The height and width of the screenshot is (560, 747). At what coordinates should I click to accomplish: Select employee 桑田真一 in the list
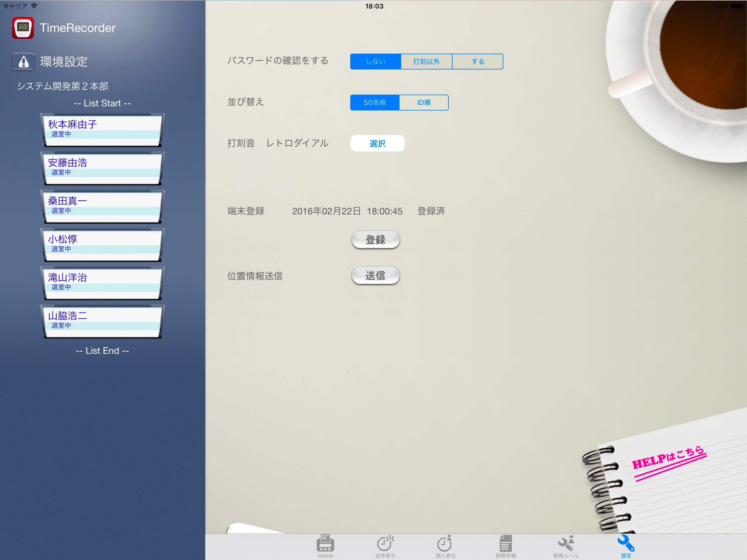102,206
